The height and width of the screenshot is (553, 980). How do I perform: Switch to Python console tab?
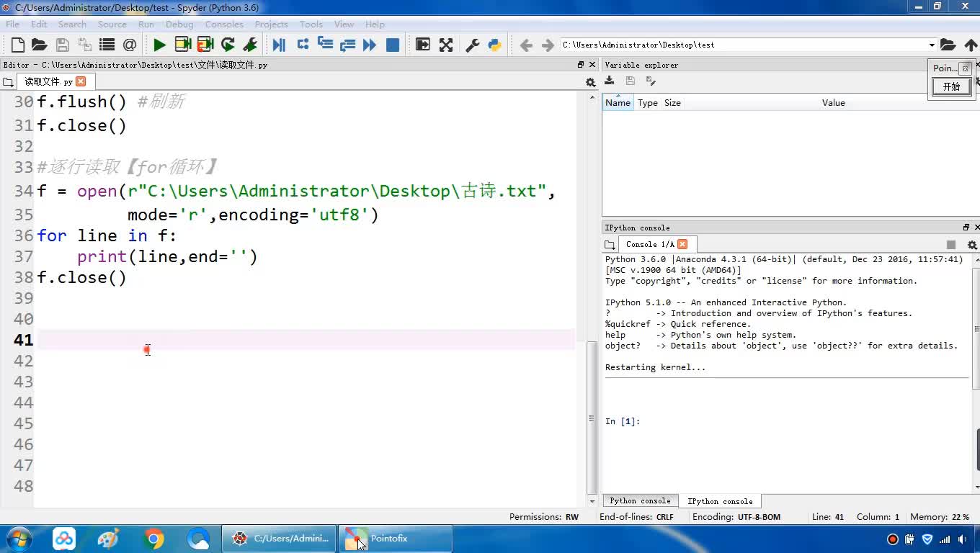(x=640, y=501)
